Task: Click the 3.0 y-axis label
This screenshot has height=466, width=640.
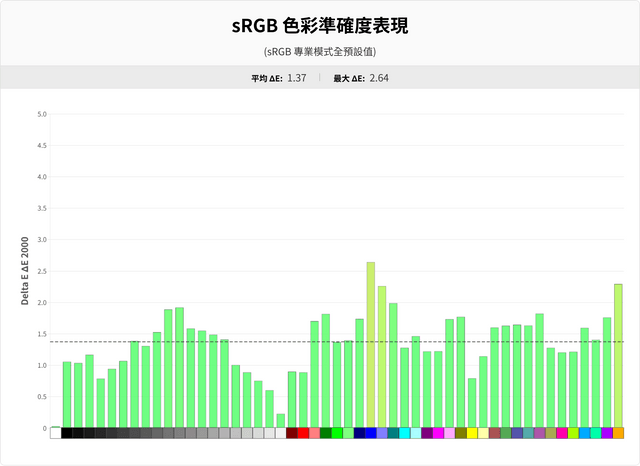Action: click(x=42, y=240)
